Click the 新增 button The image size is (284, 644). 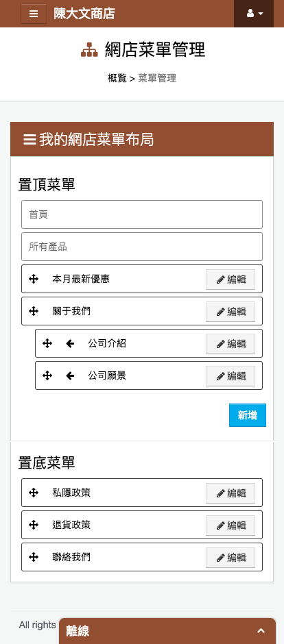248,415
